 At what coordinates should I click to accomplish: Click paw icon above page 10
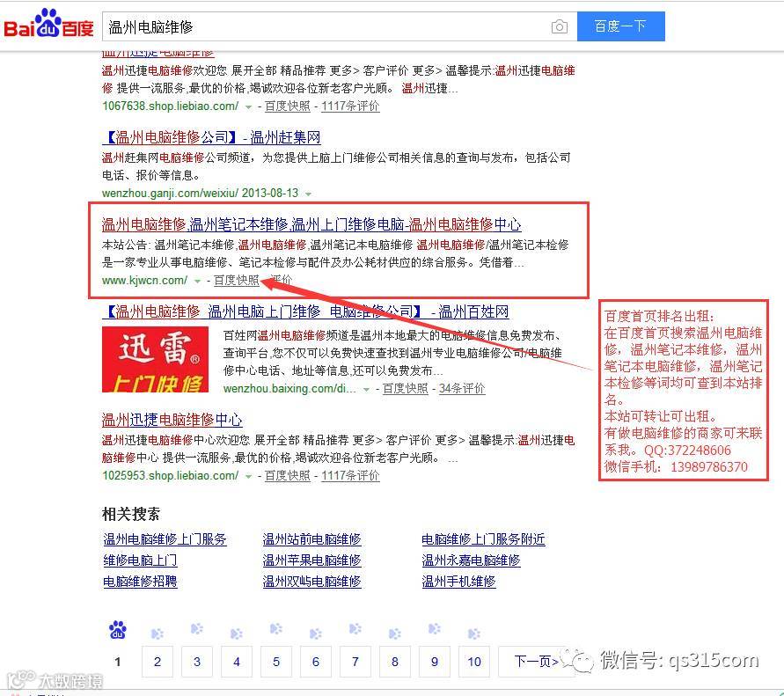point(474,634)
